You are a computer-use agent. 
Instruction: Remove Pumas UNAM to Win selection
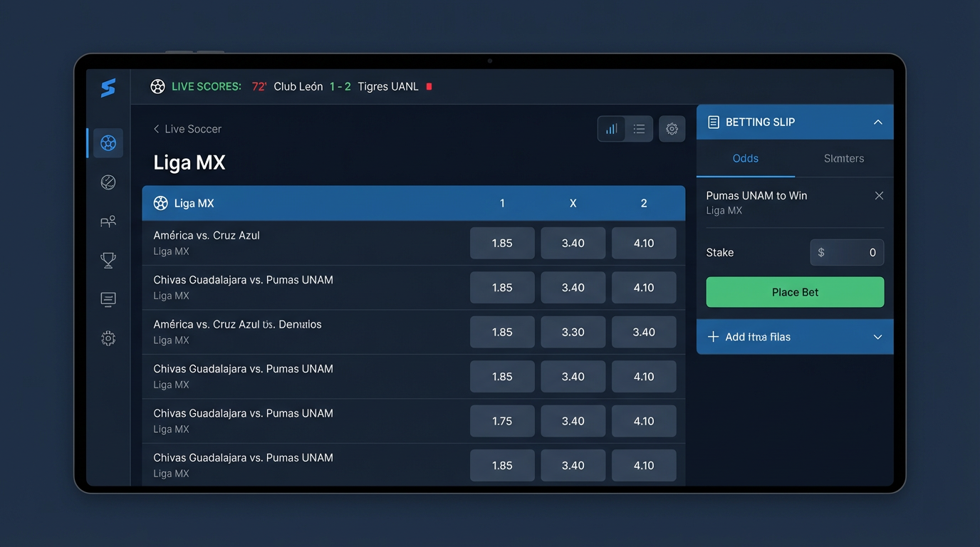[x=879, y=196]
